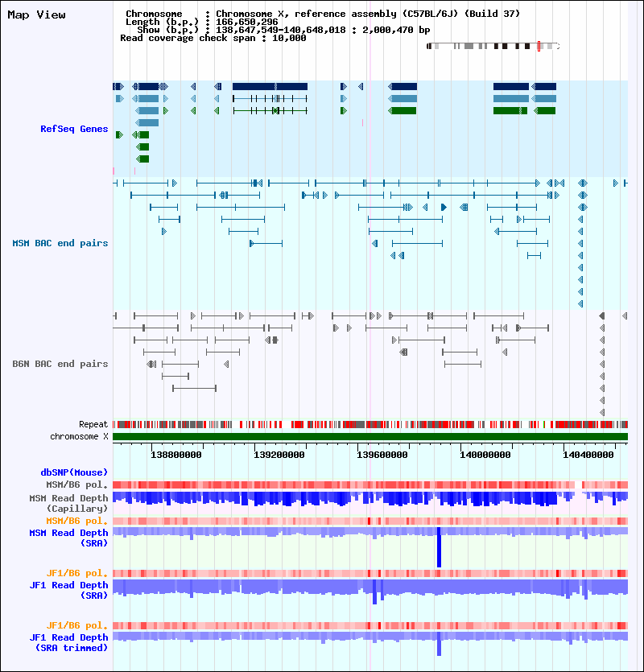The image size is (644, 672).
Task: Click ruler position 140400000
Action: [588, 455]
